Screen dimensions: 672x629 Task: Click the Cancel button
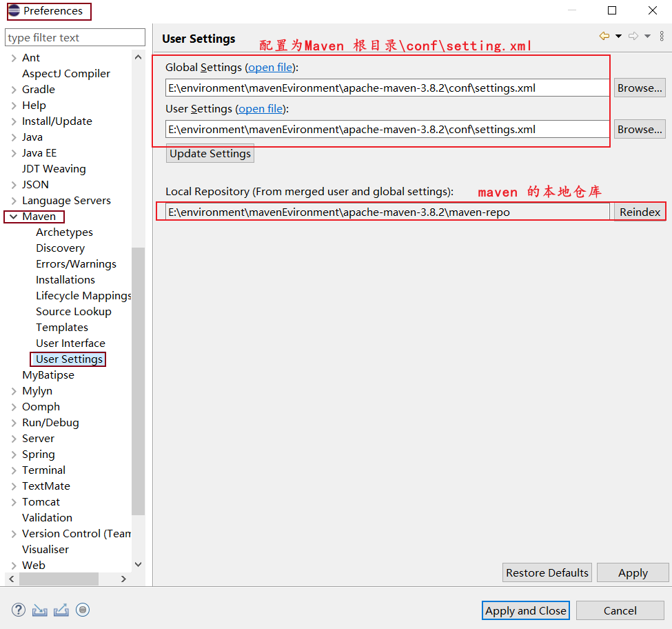click(620, 610)
